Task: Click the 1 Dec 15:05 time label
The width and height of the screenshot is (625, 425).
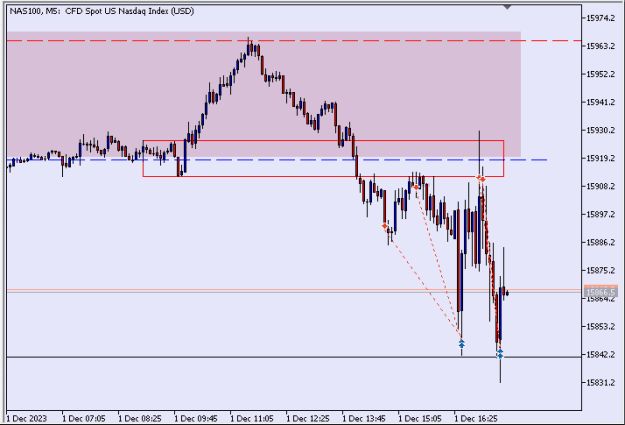Action: (x=420, y=419)
